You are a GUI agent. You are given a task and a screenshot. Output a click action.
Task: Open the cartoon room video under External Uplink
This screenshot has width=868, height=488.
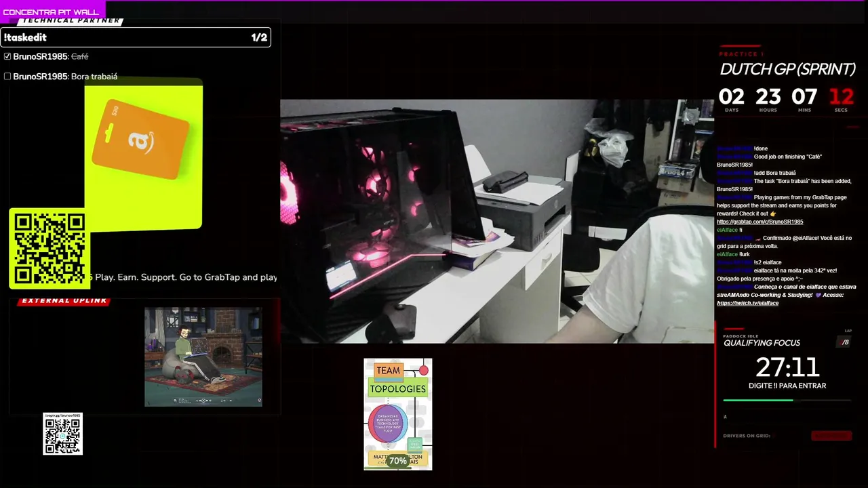coord(203,357)
